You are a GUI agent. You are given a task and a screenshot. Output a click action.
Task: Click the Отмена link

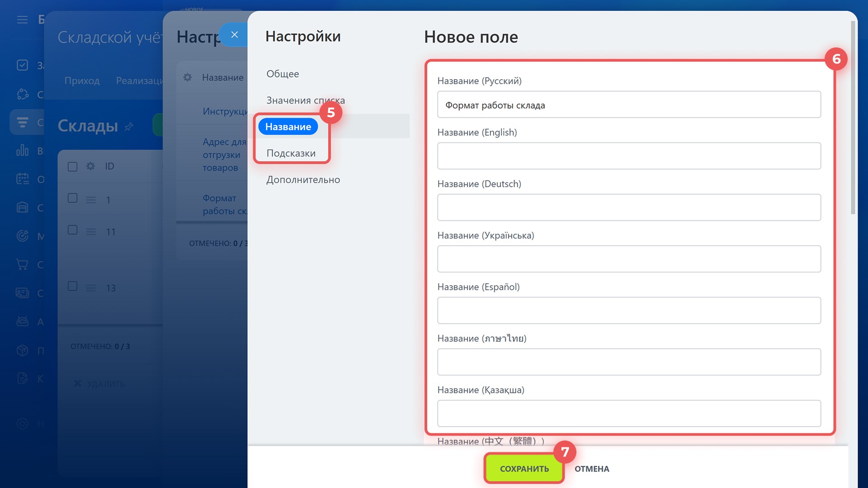coord(592,469)
